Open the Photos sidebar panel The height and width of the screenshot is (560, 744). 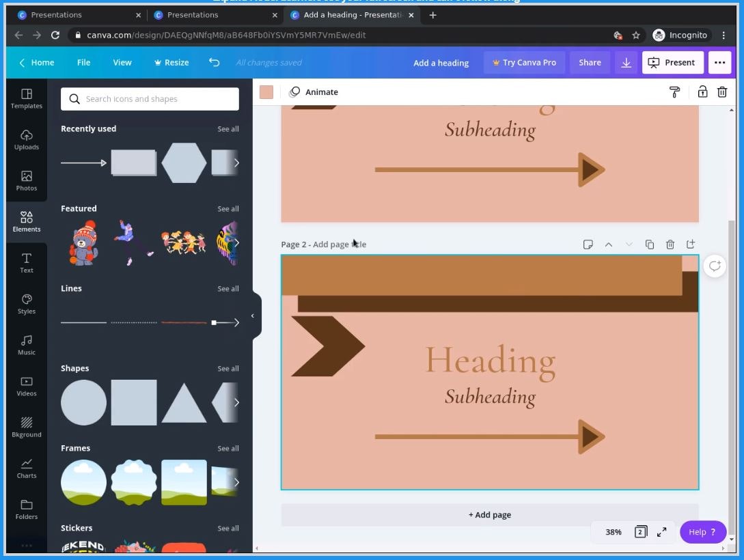pyautogui.click(x=27, y=181)
